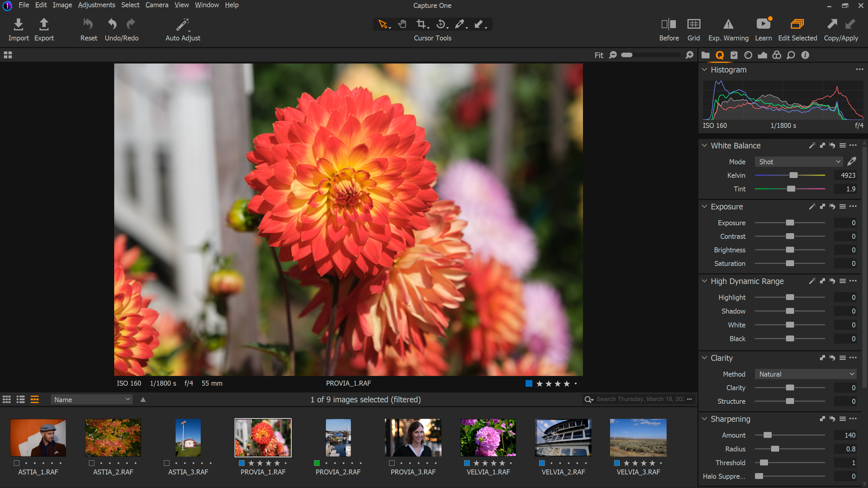Screen dimensions: 868x488
Task: Toggle Before view comparison
Action: pyautogui.click(x=669, y=25)
